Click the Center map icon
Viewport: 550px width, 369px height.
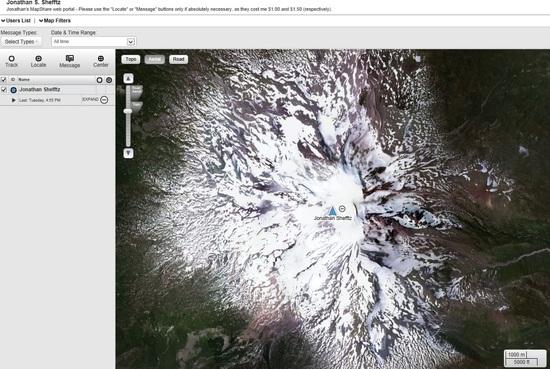(101, 59)
